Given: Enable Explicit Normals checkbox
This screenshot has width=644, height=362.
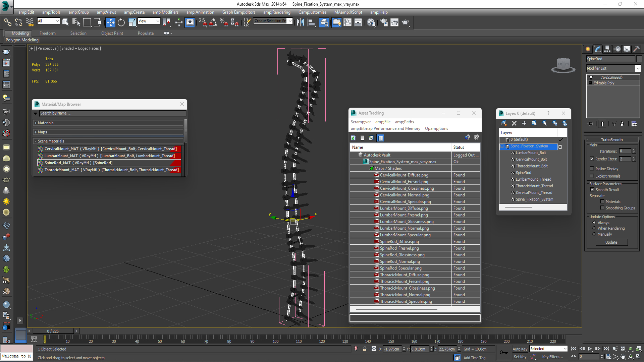Looking at the screenshot, I should [x=592, y=176].
